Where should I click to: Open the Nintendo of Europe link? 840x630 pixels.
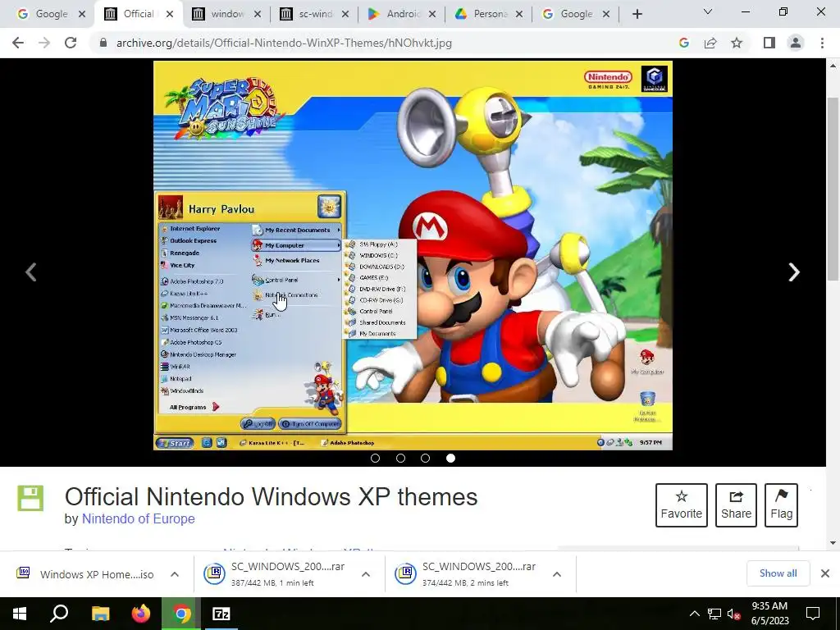[138, 518]
